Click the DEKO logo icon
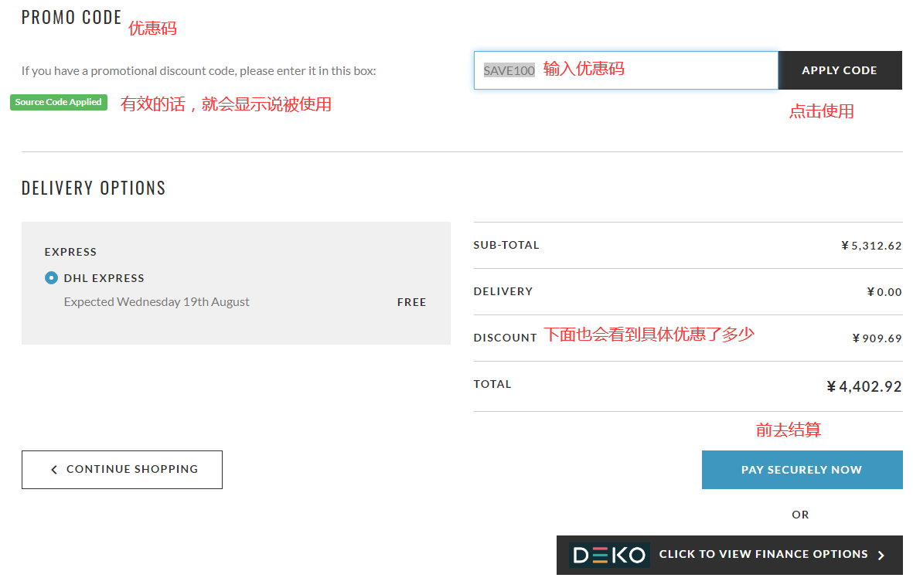 point(609,555)
